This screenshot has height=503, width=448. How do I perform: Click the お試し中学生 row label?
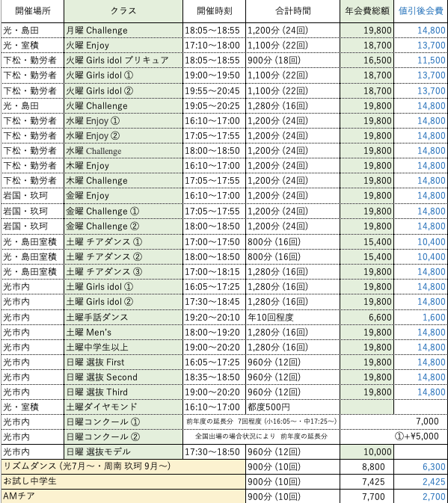click(123, 482)
